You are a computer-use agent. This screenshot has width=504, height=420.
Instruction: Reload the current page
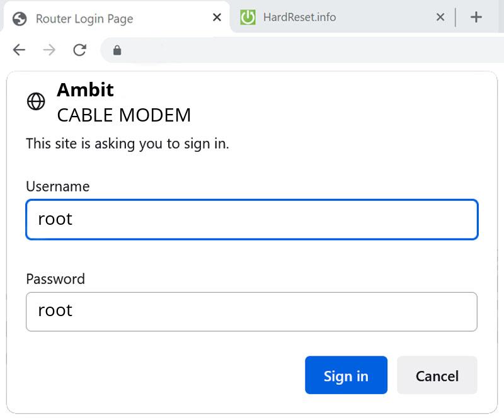coord(79,50)
